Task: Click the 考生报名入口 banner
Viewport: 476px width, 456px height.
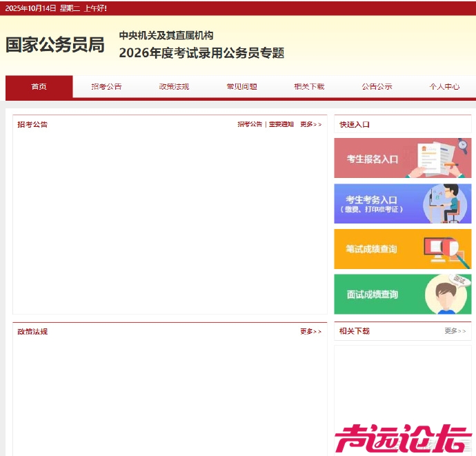Action: [x=403, y=158]
